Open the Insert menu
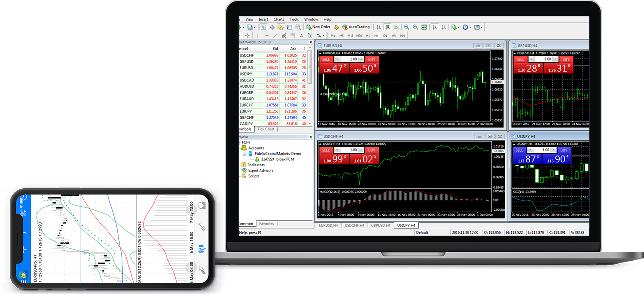Screen dimensions: 644x294 click(263, 19)
